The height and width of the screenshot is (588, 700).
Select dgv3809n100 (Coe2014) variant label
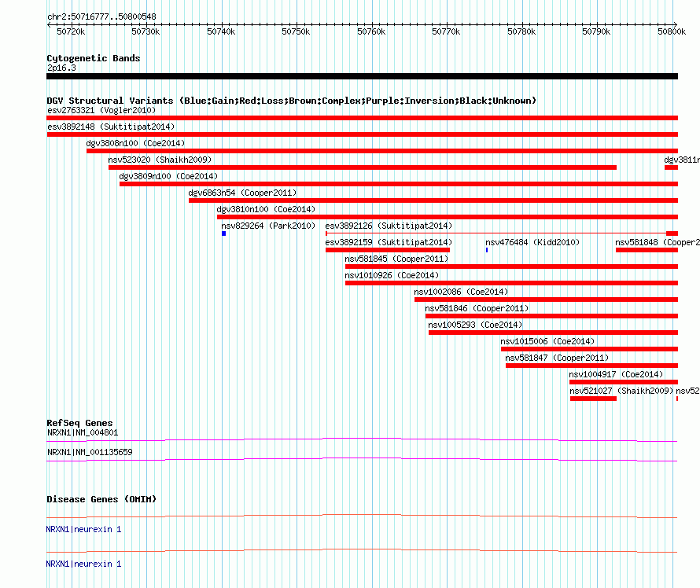(168, 176)
